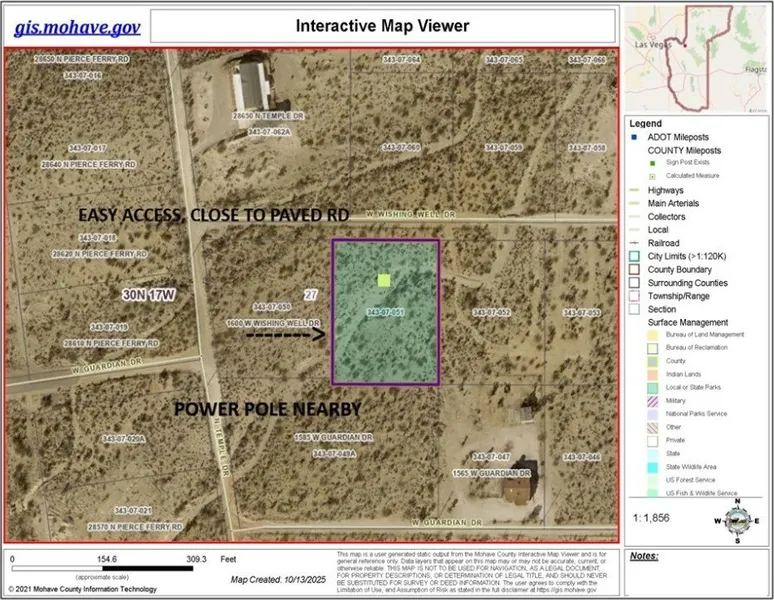Click the Notes heading
Screen dimensions: 774x600
[645, 555]
